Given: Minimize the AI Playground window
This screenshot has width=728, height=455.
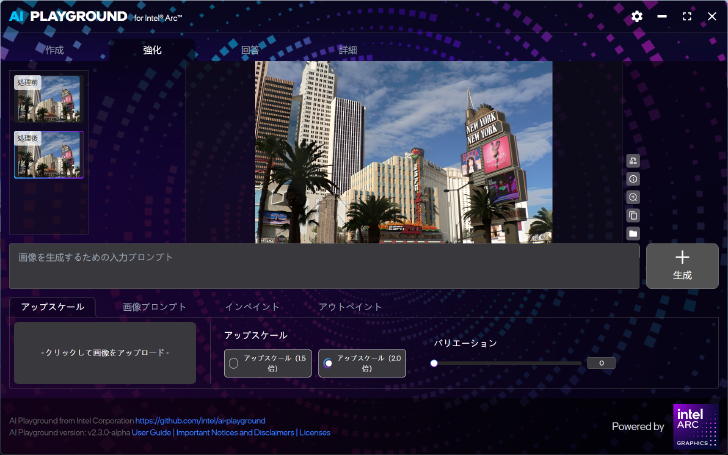Looking at the screenshot, I should click(662, 16).
